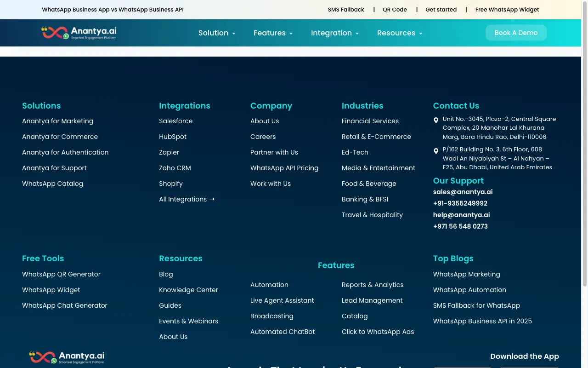Open Food & Beverage industry link
This screenshot has width=588, height=368.
369,184
